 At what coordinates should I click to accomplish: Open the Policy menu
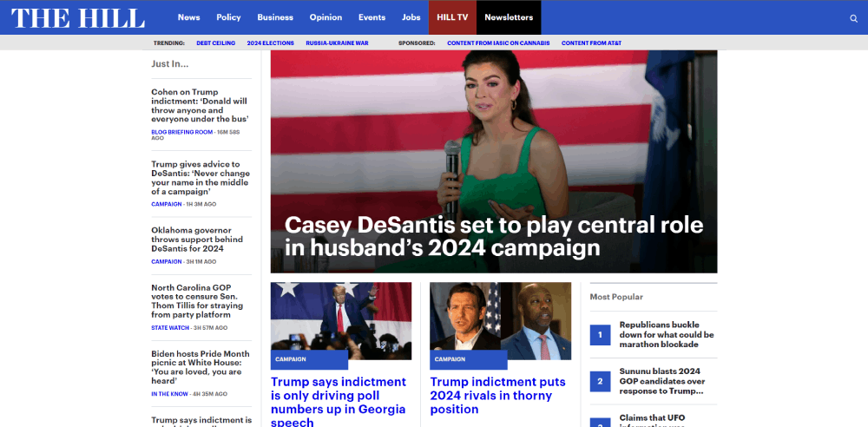[228, 17]
